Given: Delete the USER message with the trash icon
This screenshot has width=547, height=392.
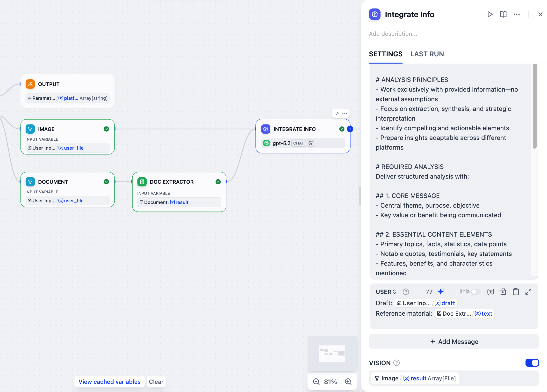Looking at the screenshot, I should (x=503, y=292).
